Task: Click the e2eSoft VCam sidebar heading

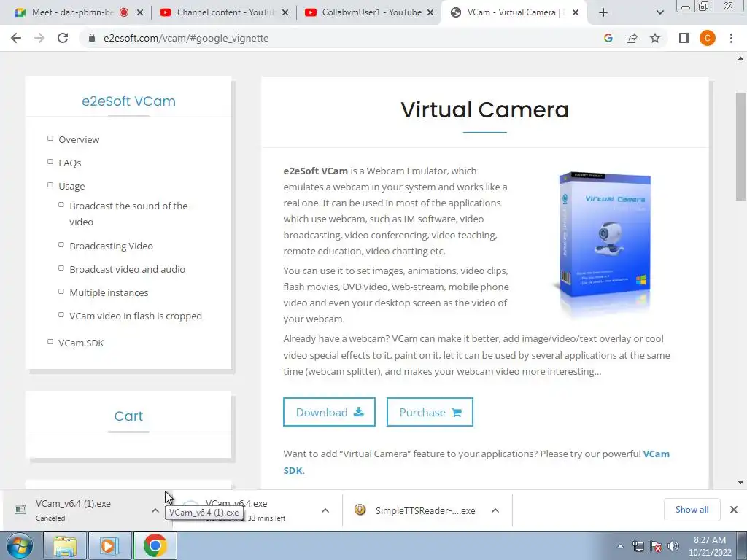Action: coord(128,101)
